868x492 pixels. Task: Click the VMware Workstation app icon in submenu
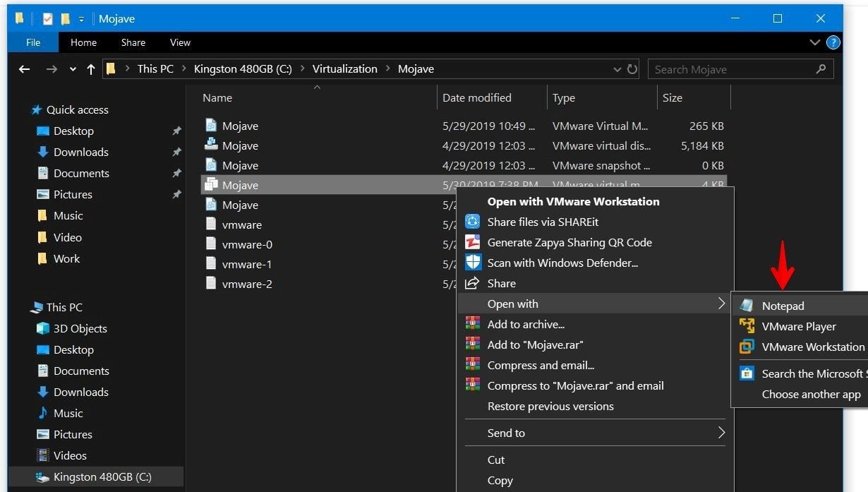[x=746, y=347]
